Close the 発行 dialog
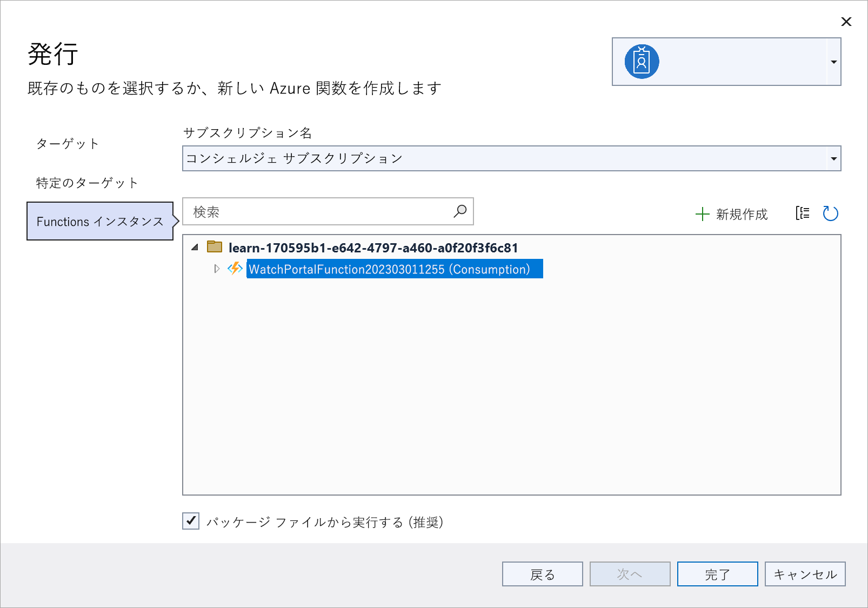This screenshot has height=608, width=868. (x=846, y=22)
